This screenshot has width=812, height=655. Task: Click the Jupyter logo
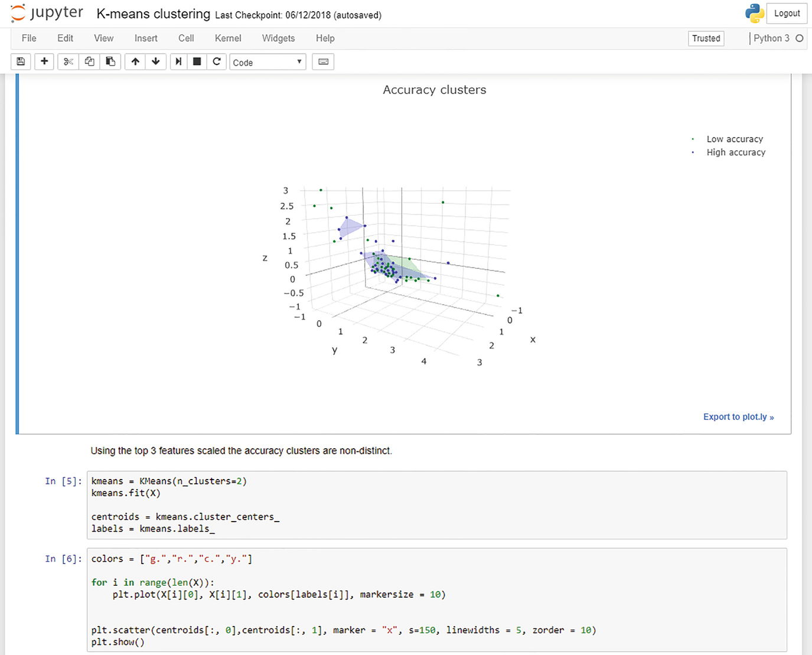47,13
